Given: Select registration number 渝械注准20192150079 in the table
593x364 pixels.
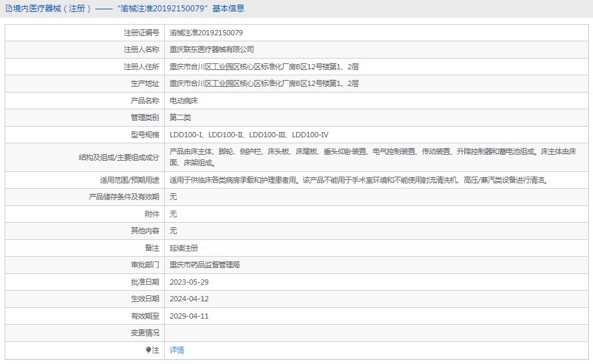Looking at the screenshot, I should [x=206, y=33].
